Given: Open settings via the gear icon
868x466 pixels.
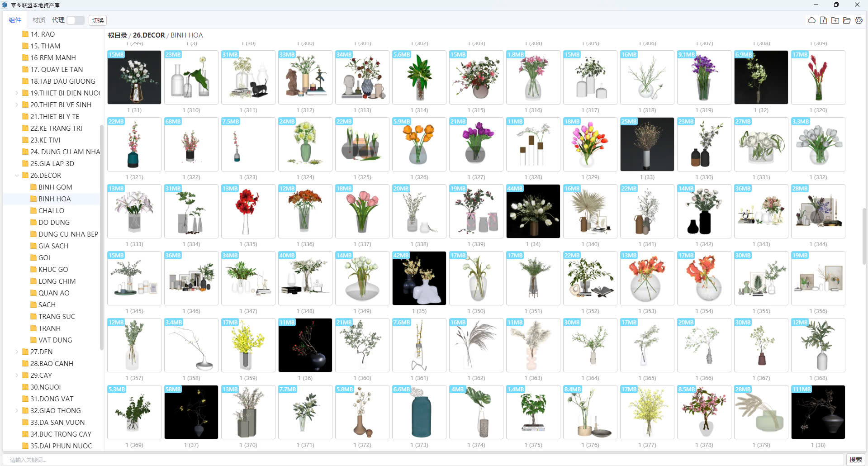Looking at the screenshot, I should pyautogui.click(x=859, y=20).
